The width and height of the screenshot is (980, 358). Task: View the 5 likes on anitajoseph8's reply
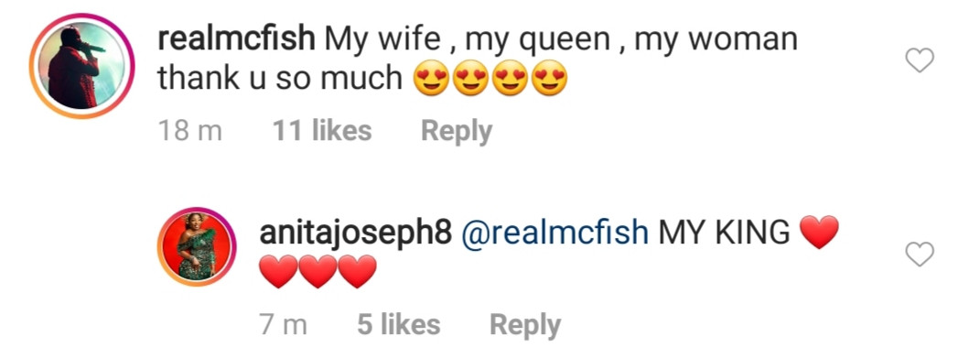point(399,325)
